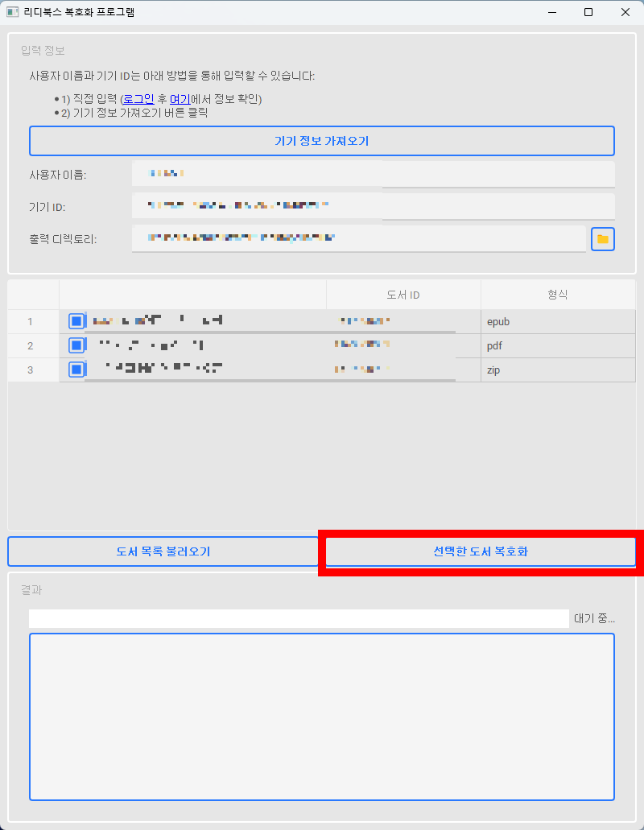The image size is (644, 830).
Task: Open the 여기 hyperlink
Action: (x=180, y=99)
